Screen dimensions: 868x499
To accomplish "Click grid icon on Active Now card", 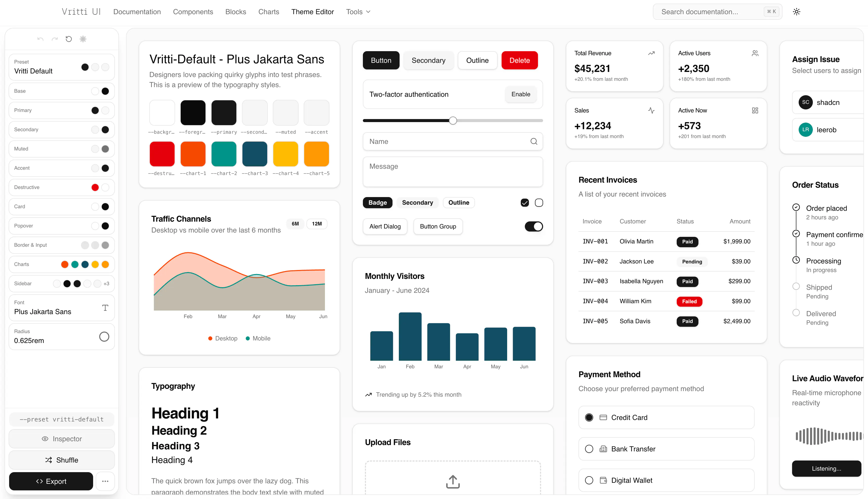I will pyautogui.click(x=755, y=110).
